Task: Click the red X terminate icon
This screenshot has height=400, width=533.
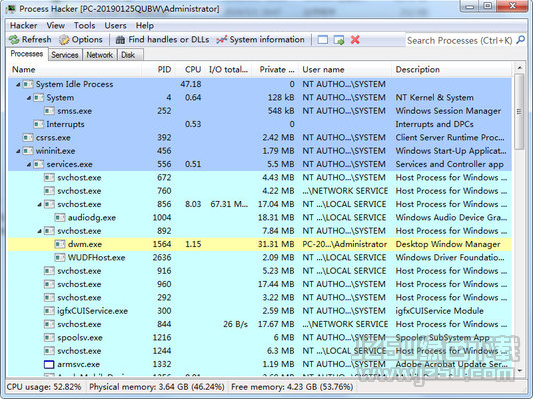Action: coord(355,40)
